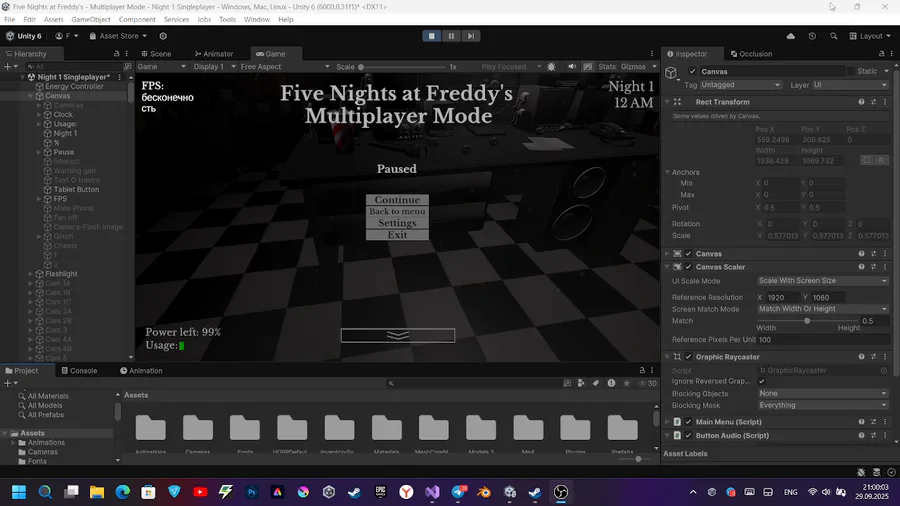Screen dimensions: 900x506
Task: Open the Display 1 dropdown
Action: pyautogui.click(x=214, y=67)
